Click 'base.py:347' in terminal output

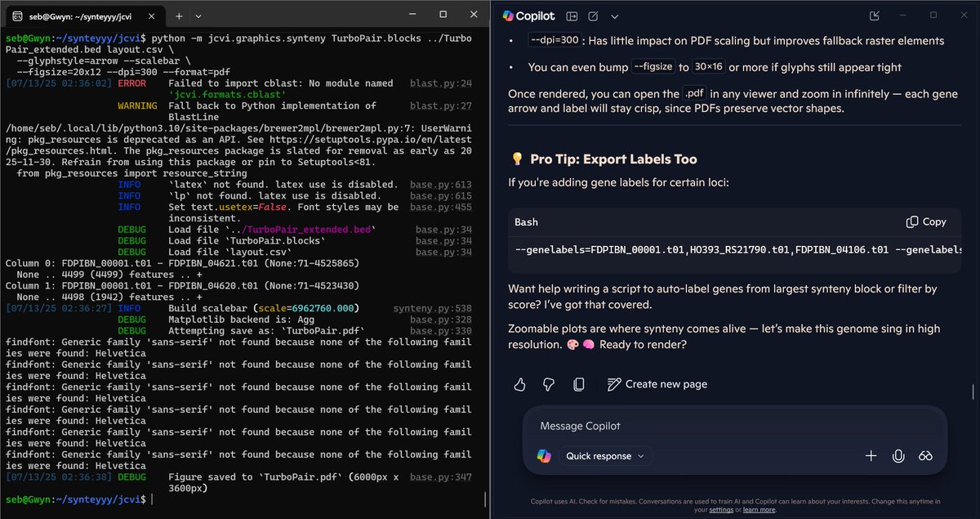(x=440, y=476)
